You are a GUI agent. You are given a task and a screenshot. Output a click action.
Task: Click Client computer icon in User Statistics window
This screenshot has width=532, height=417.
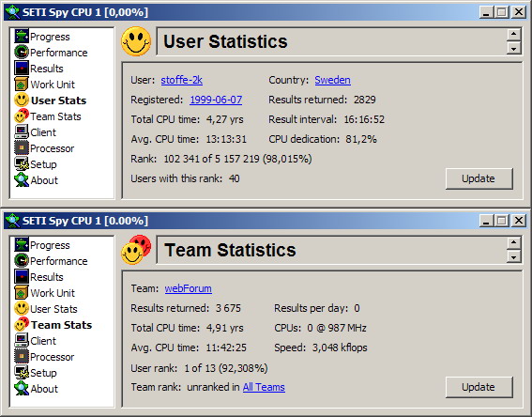tap(22, 132)
